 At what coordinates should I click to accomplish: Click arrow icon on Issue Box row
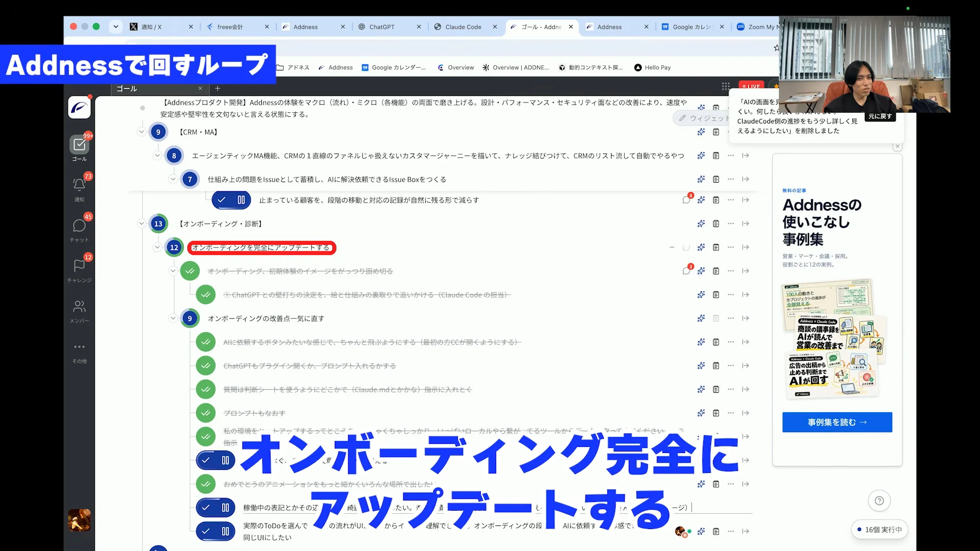(x=746, y=180)
